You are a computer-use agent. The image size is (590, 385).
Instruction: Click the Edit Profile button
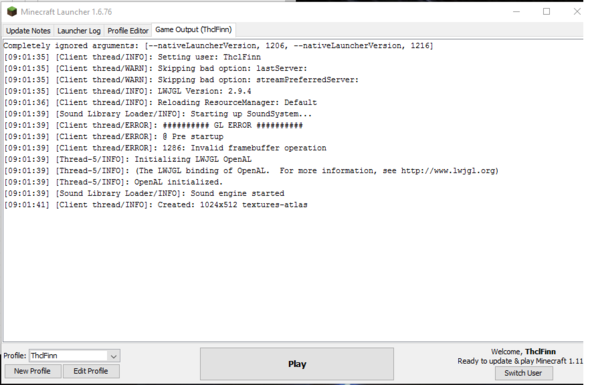click(91, 371)
